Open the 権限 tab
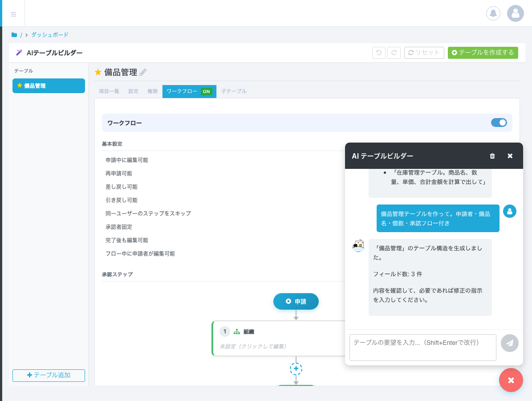Viewport: 532px width, 401px height. coord(152,91)
